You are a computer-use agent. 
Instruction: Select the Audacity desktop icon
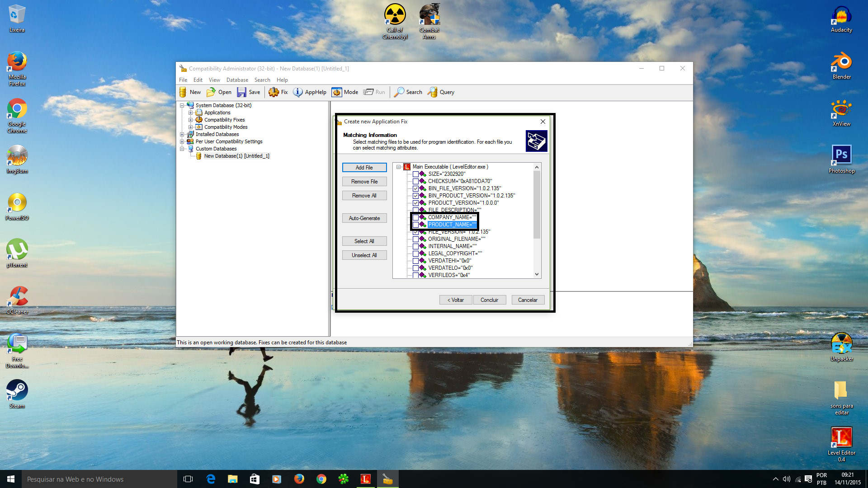(x=841, y=19)
